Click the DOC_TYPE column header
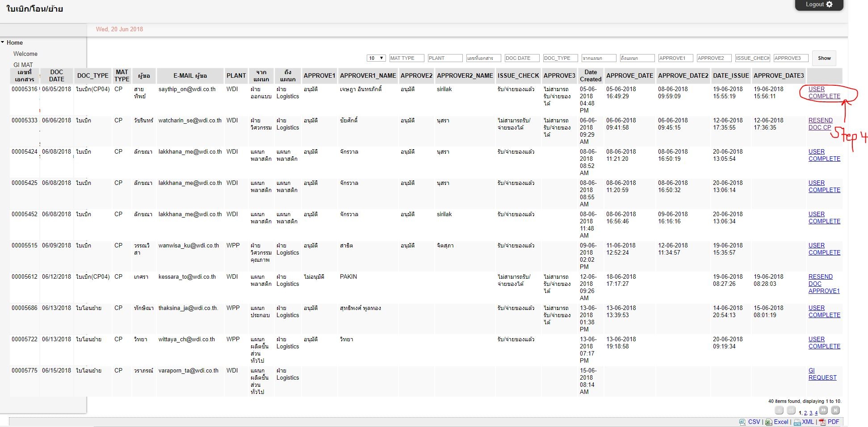The height and width of the screenshot is (427, 868). click(x=93, y=75)
